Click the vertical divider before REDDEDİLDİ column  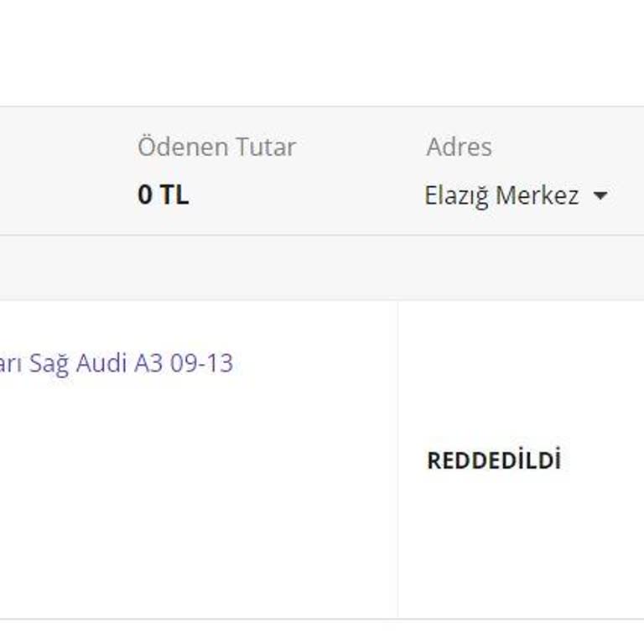click(397, 460)
